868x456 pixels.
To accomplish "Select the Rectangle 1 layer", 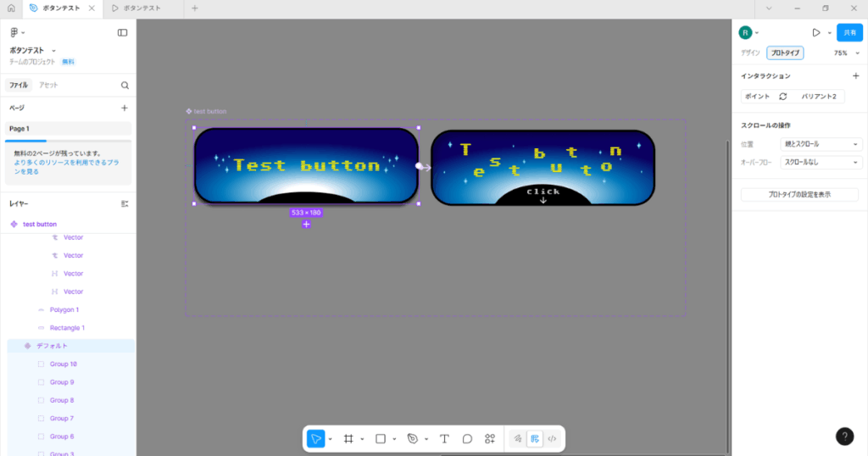I will (x=67, y=327).
